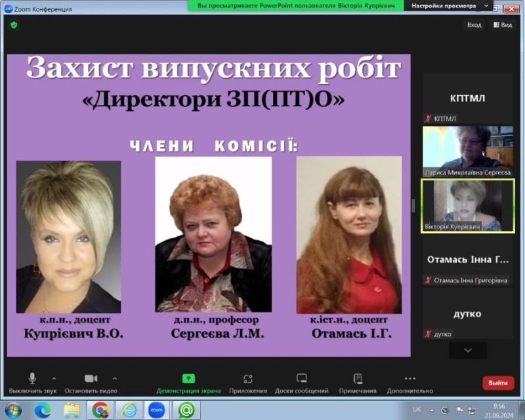Mute microphone with Выключить звук

pyautogui.click(x=32, y=383)
